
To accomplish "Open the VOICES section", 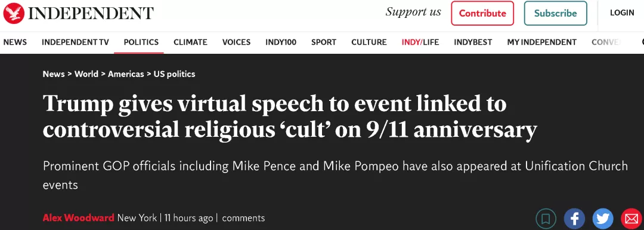I will click(x=236, y=42).
